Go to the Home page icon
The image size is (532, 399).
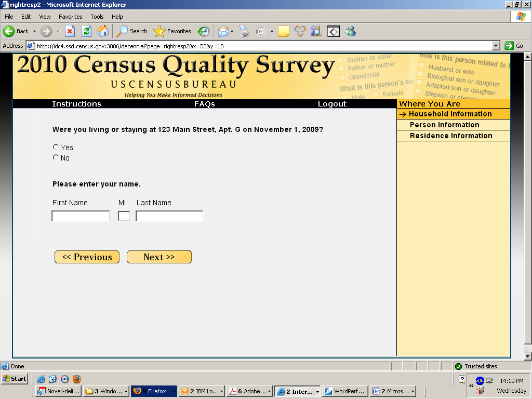(103, 31)
